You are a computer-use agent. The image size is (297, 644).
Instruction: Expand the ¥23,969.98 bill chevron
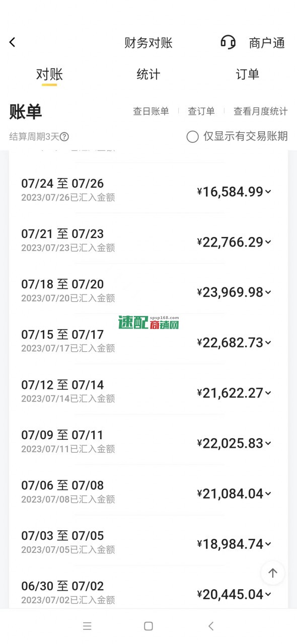(x=268, y=292)
